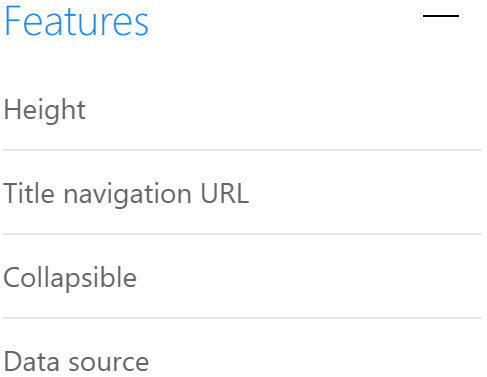
Task: Hide the Features list using the dash icon
Action: coord(441,16)
